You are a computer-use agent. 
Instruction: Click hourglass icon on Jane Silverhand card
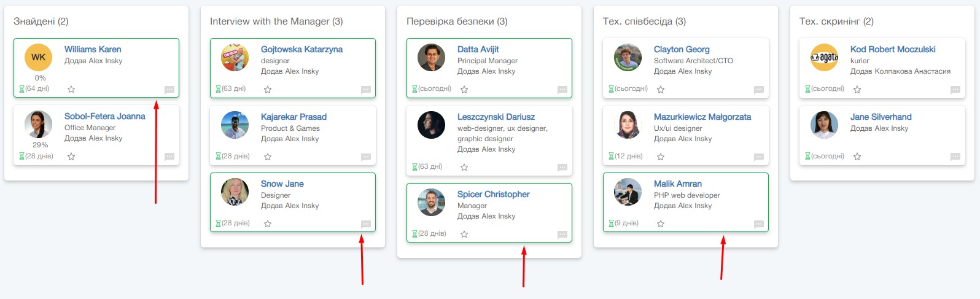(x=807, y=156)
